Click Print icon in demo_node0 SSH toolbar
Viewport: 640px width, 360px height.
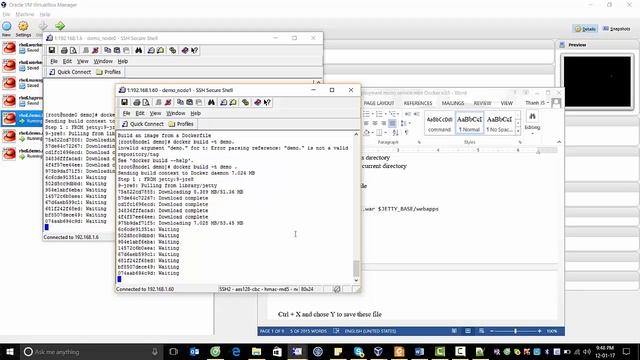[64, 50]
